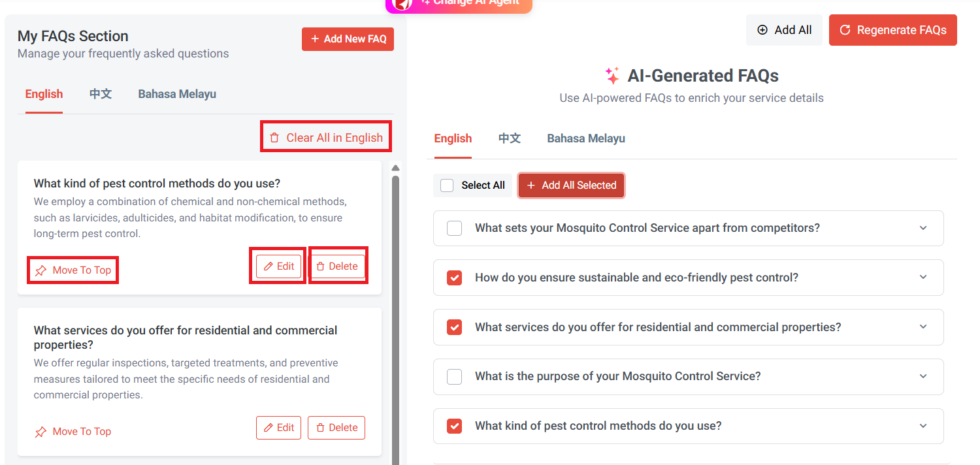Switch to the 中文 tab in My FAQs
This screenshot has height=465, width=980.
tap(101, 93)
